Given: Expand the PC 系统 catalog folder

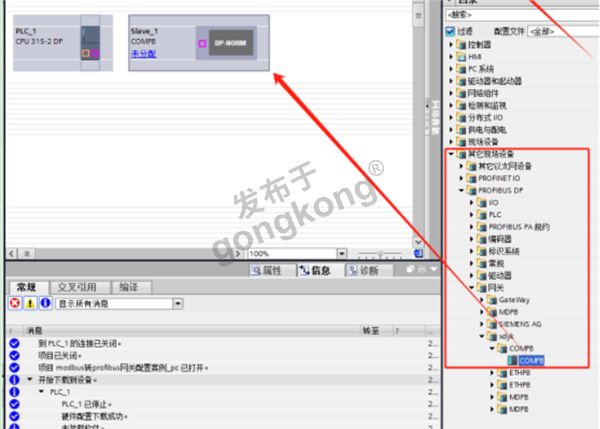Looking at the screenshot, I should (x=451, y=69).
